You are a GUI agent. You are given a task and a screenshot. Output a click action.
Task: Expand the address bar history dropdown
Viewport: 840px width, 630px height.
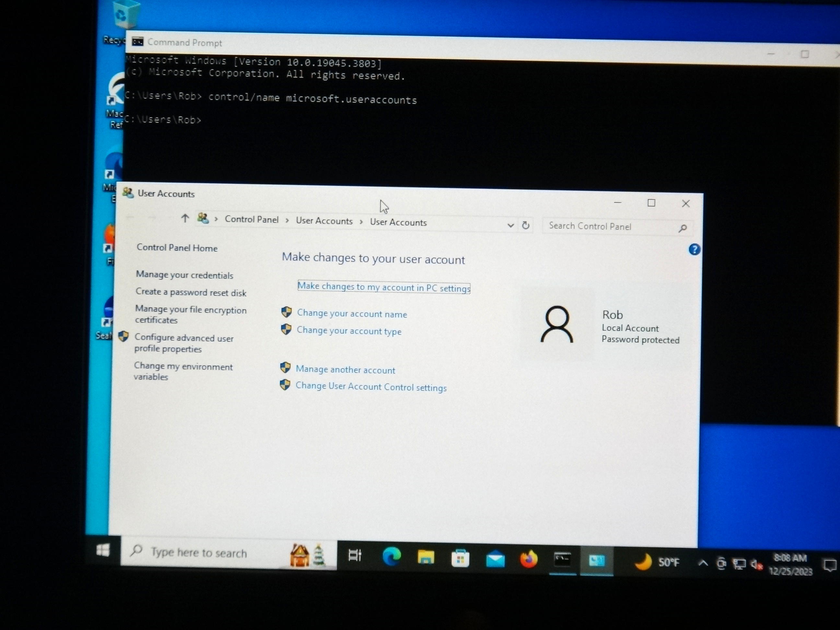coord(511,225)
